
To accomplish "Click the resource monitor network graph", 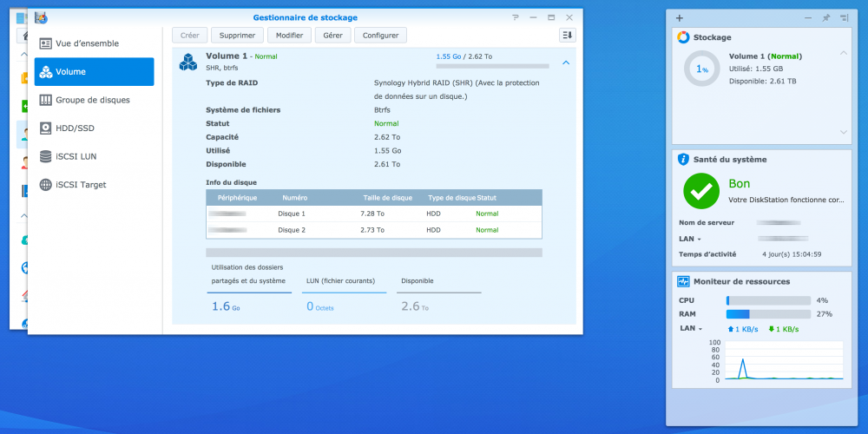I will (x=783, y=360).
